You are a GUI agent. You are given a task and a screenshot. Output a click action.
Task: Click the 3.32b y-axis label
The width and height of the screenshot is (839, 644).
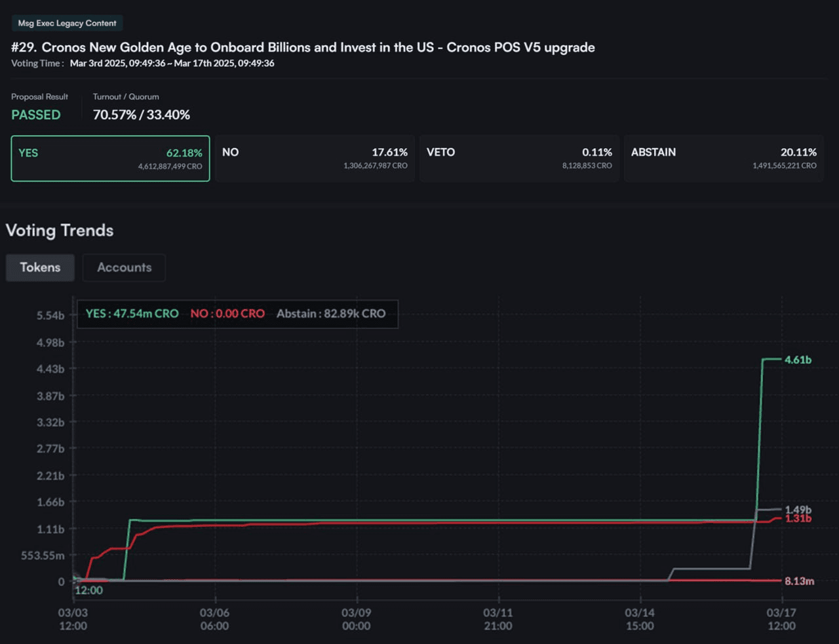[50, 422]
